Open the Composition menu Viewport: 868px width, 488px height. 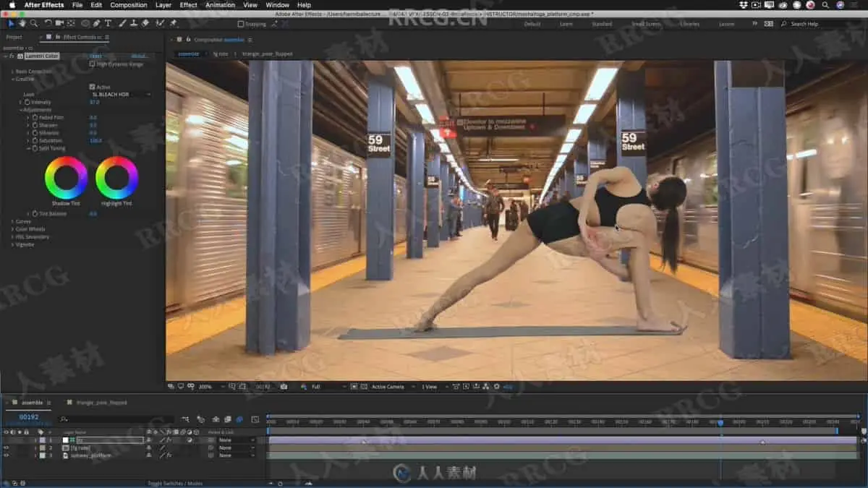(128, 5)
